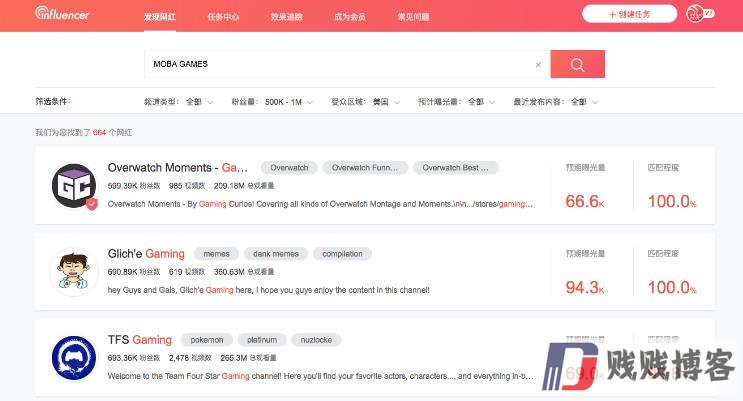
Task: Open the user avatar in the header
Action: click(x=695, y=14)
